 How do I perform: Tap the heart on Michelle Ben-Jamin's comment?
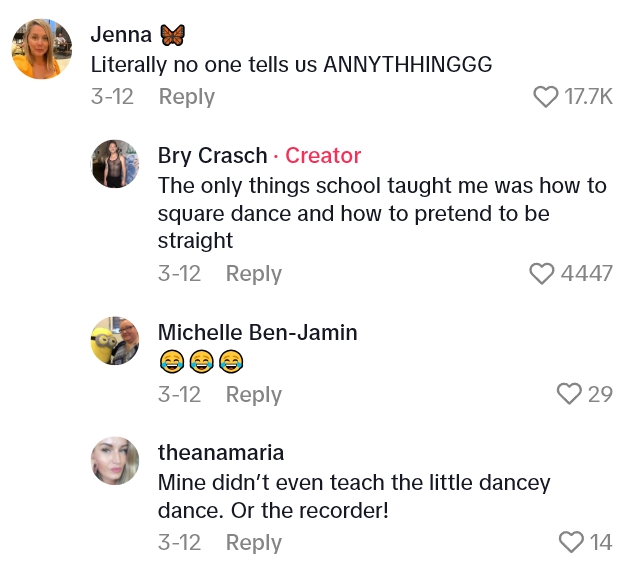569,394
